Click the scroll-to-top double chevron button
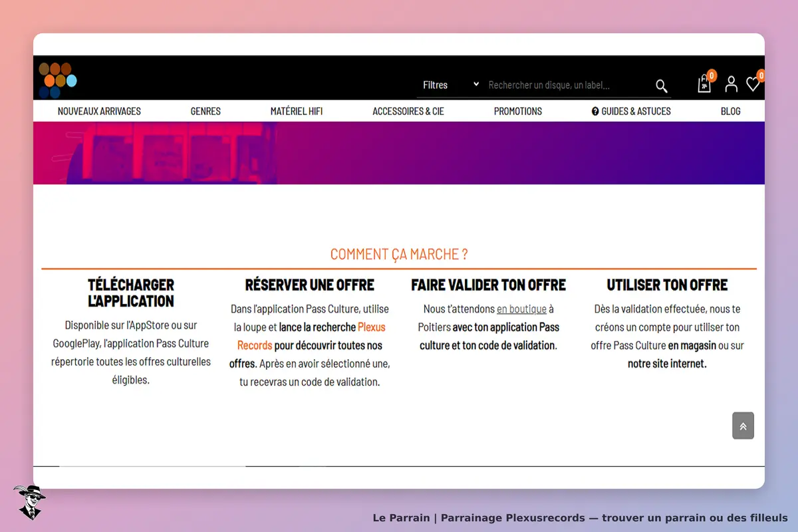The width and height of the screenshot is (798, 532). coord(743,426)
